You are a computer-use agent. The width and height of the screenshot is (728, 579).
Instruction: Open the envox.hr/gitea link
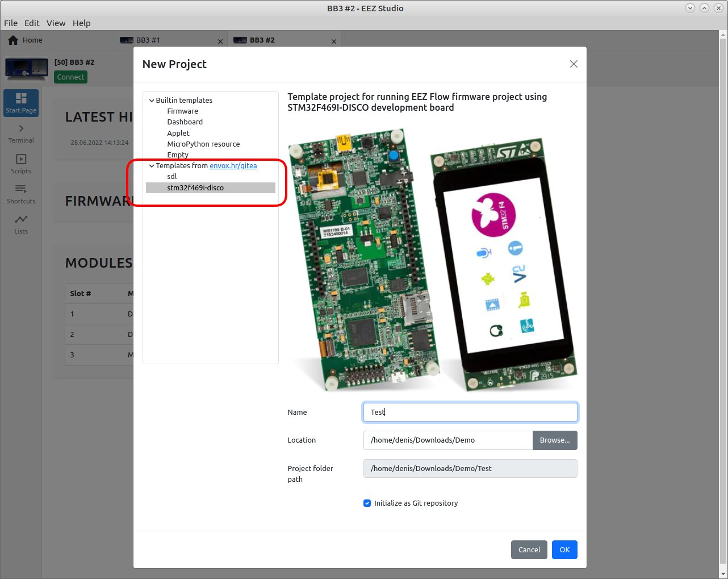coord(233,166)
